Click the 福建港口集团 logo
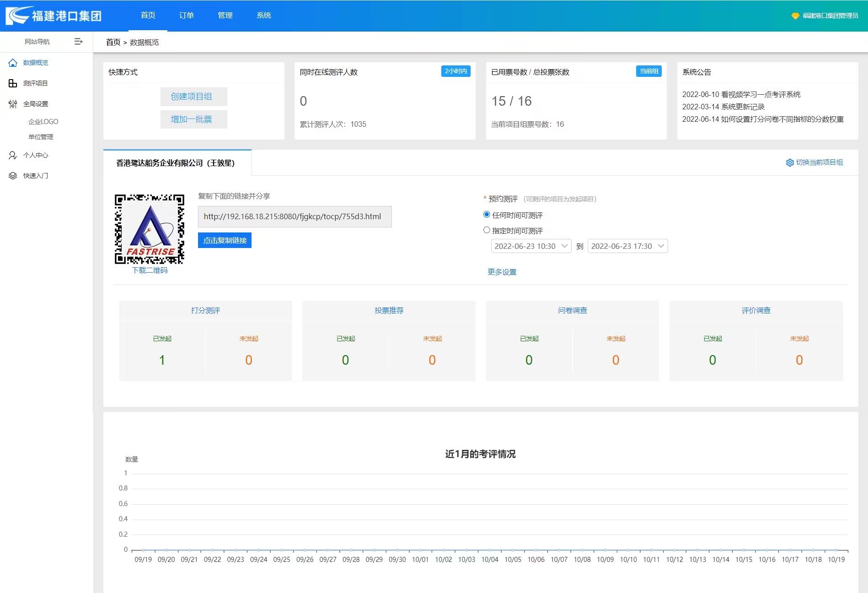The height and width of the screenshot is (593, 868). (x=54, y=16)
